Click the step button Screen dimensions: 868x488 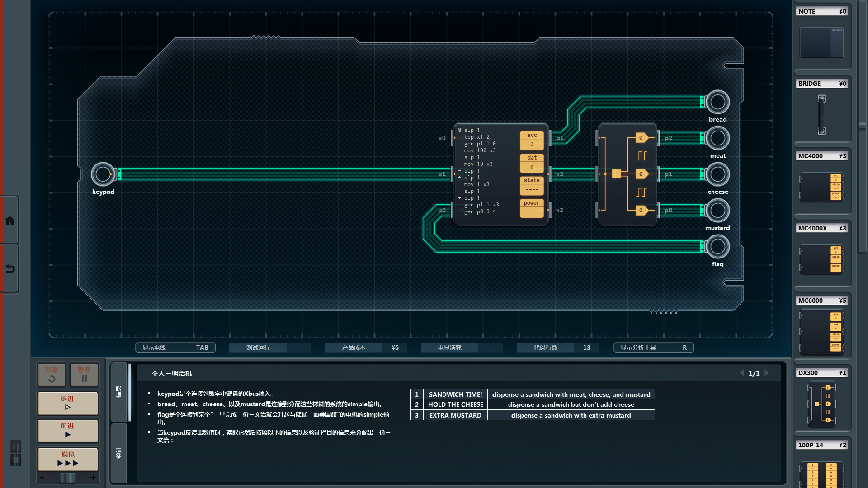pos(68,403)
